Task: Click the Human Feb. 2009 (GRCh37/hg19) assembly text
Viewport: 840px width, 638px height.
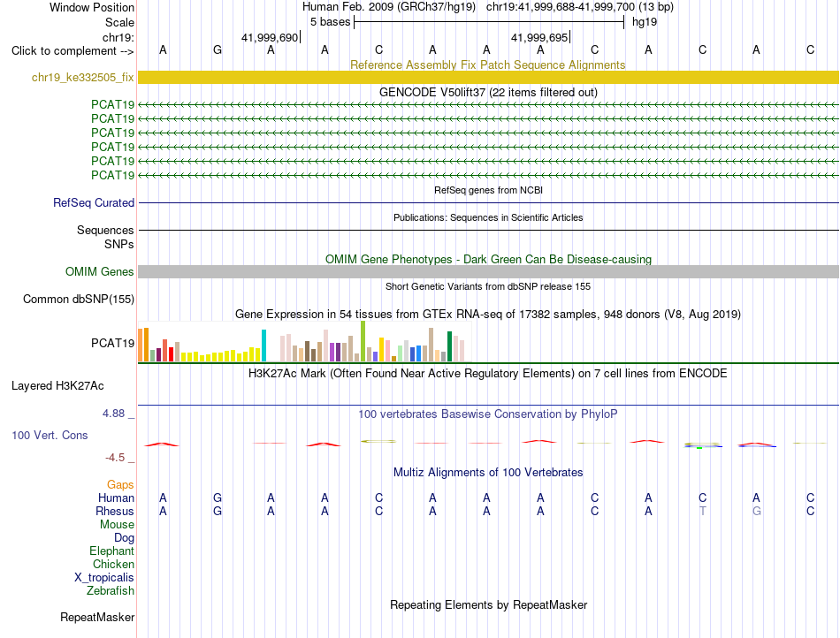Action: click(389, 7)
